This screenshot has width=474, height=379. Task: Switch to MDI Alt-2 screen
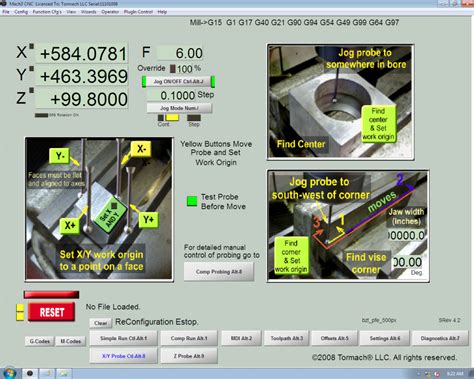[x=241, y=338]
